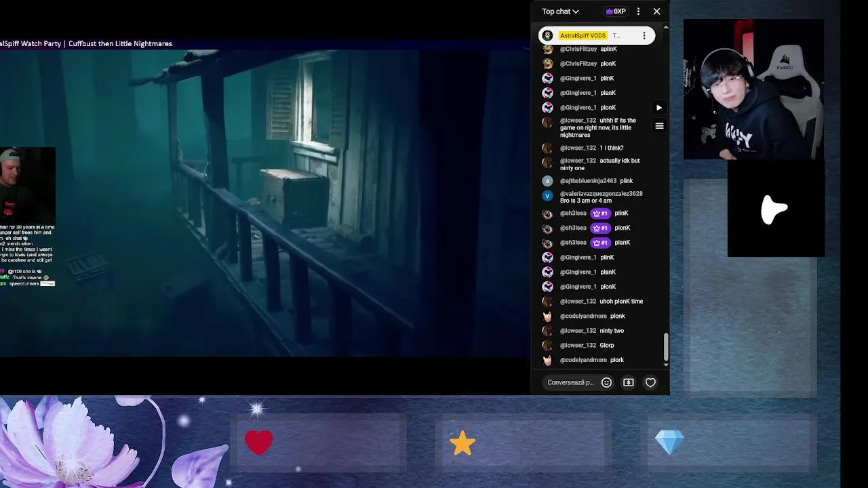Viewport: 868px width, 488px height.
Task: Click #1 badge on @sh3lsea plonK message
Action: tap(599, 228)
